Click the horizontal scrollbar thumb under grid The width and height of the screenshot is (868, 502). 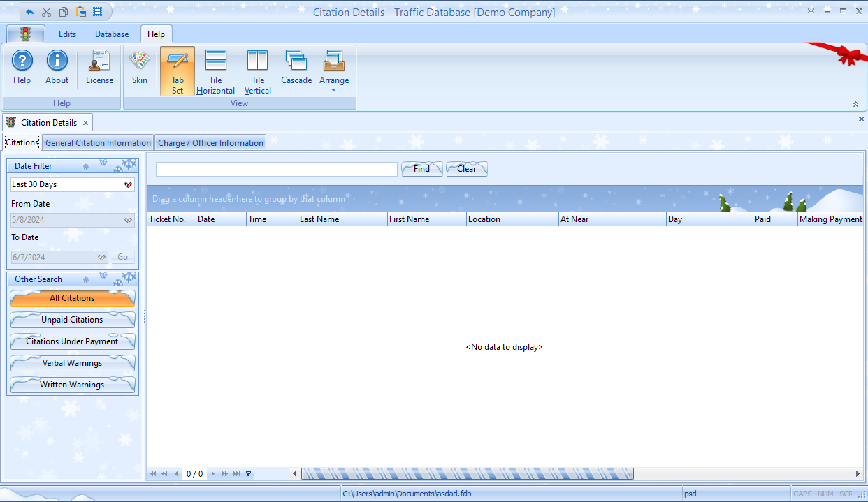point(467,474)
